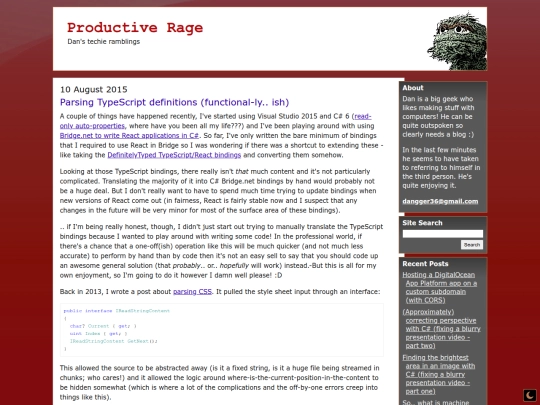Click the IReadStringContent interface code block

(x=222, y=330)
